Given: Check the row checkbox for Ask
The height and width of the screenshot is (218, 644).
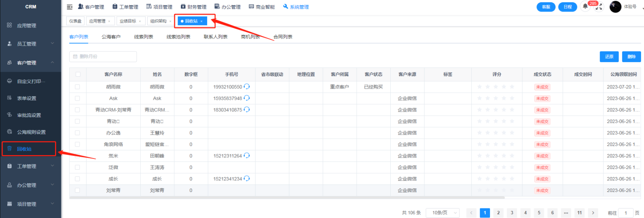Looking at the screenshot, I should point(77,98).
